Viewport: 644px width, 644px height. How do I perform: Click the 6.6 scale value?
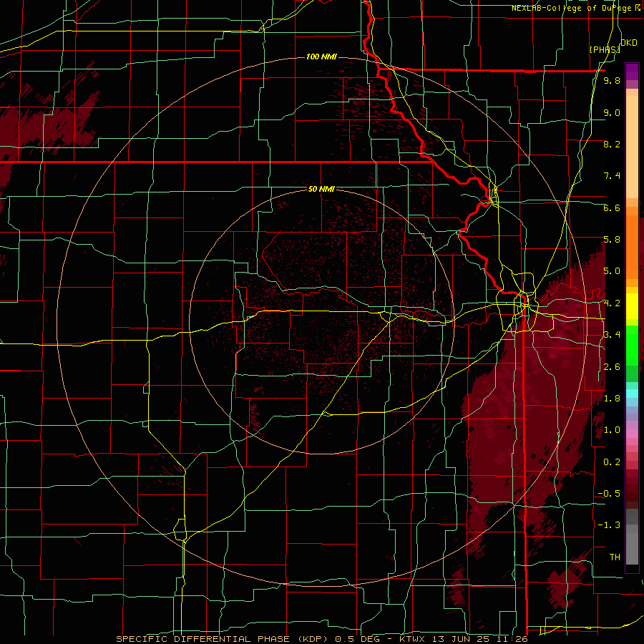[x=612, y=208]
